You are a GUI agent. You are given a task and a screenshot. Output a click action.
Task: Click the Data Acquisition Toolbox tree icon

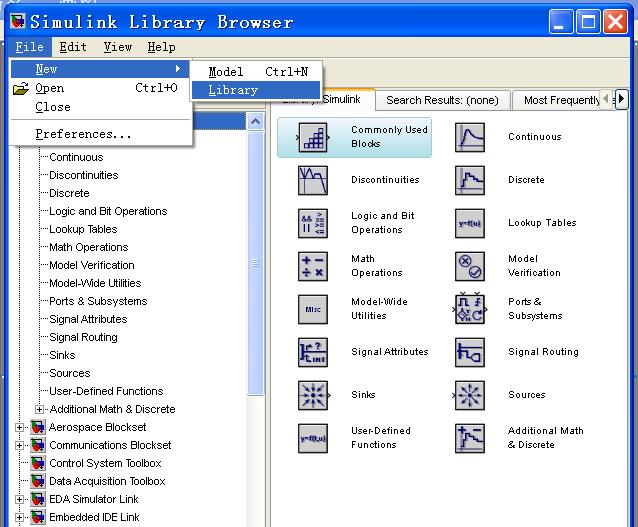[x=38, y=481]
